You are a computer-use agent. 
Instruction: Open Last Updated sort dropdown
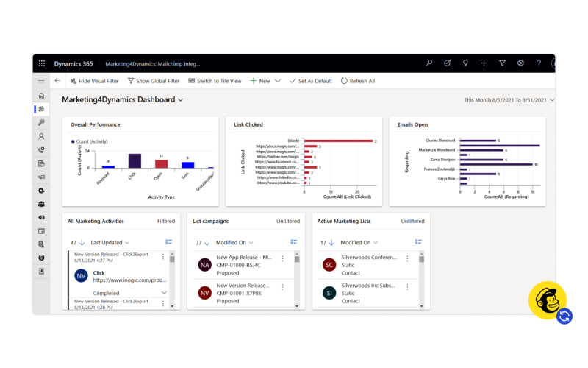(110, 243)
